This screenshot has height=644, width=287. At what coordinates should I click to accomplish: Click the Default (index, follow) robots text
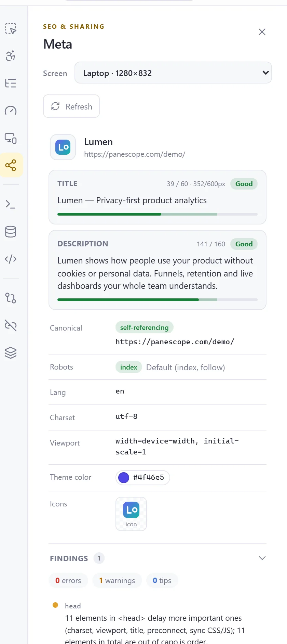click(x=186, y=368)
